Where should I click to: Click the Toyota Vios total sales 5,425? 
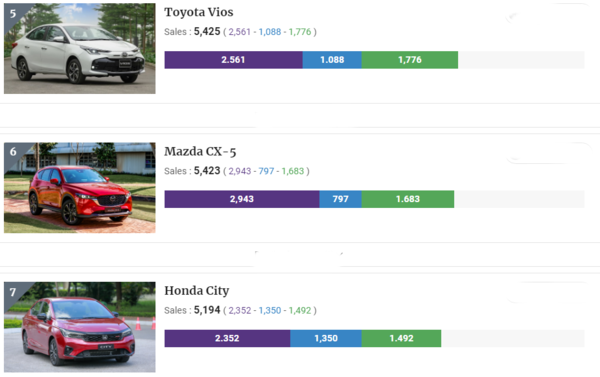[x=207, y=31]
